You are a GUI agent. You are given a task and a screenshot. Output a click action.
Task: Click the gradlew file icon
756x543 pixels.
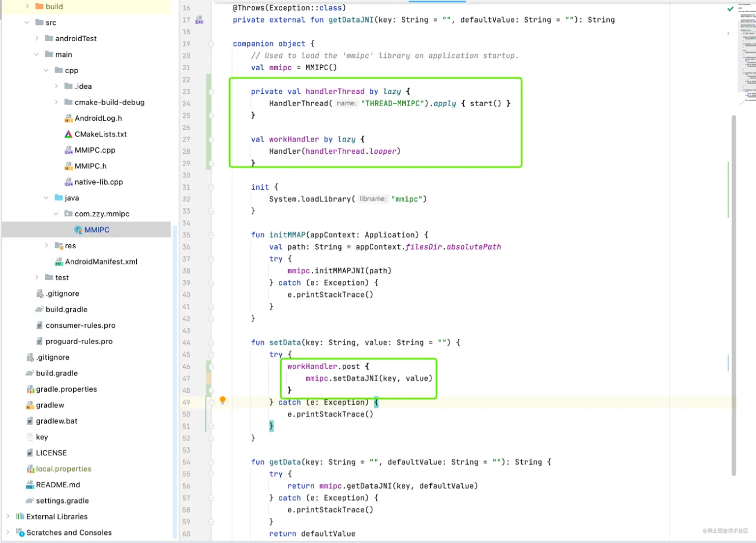30,405
